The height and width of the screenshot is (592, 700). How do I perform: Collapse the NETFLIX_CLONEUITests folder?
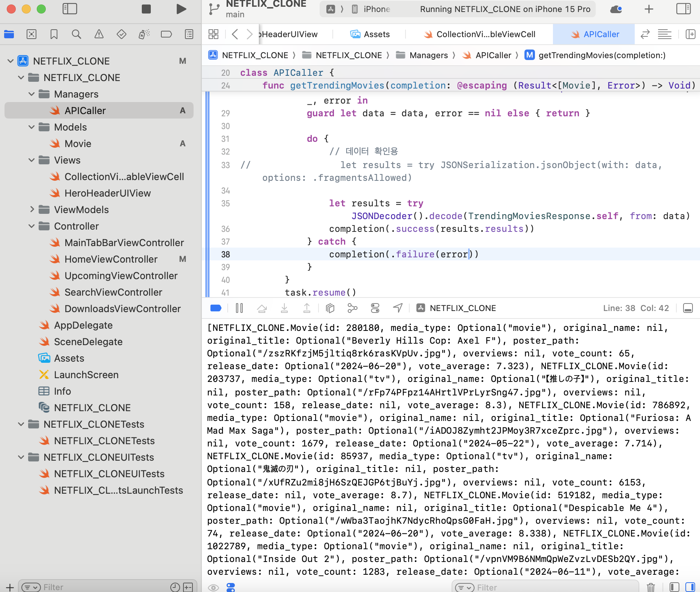(x=21, y=457)
